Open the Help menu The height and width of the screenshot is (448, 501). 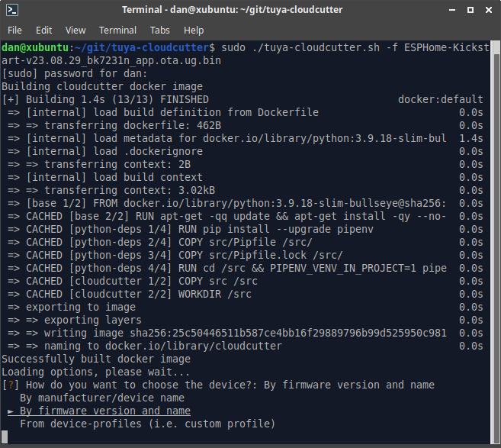194,31
